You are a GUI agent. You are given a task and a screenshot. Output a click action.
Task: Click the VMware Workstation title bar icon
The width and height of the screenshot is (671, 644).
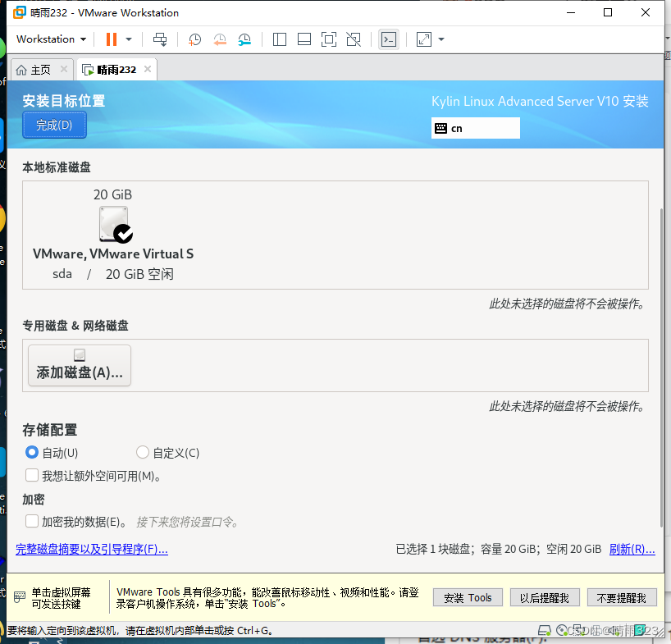click(19, 13)
